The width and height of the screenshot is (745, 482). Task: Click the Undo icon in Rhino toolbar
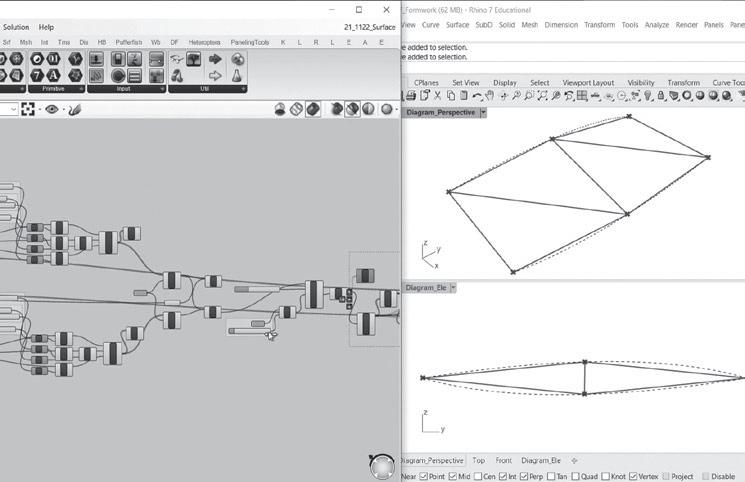tap(477, 96)
